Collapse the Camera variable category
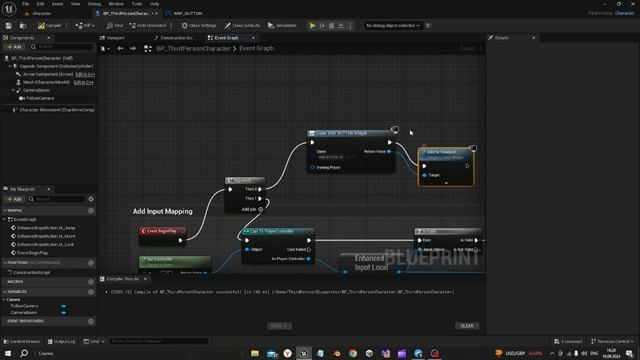Screen dimensions: 640x360 pyautogui.click(x=4, y=300)
